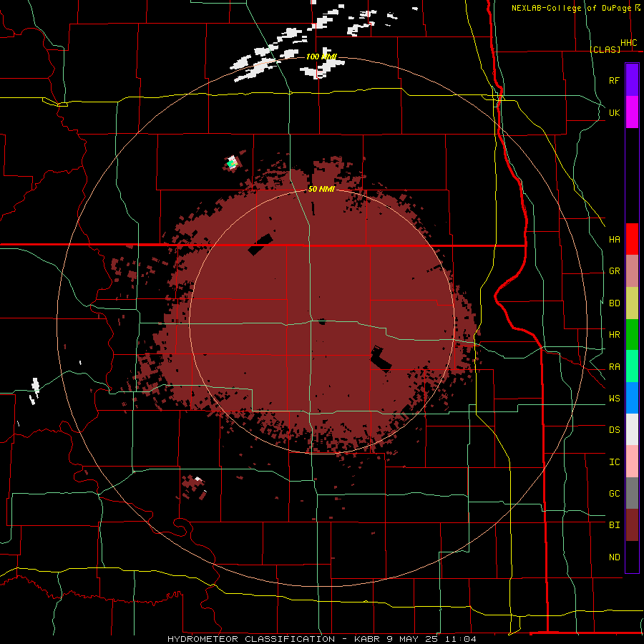Click the UK magenta legend swatch

[x=632, y=112]
